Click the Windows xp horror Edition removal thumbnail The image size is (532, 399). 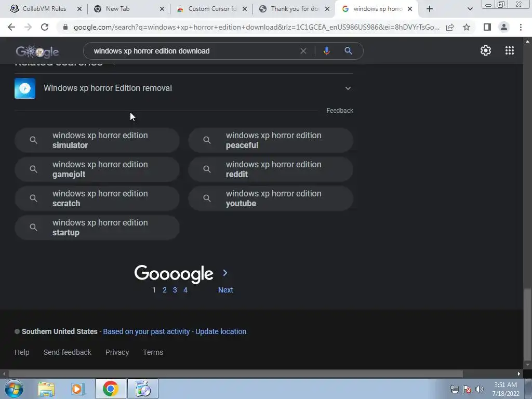point(25,88)
